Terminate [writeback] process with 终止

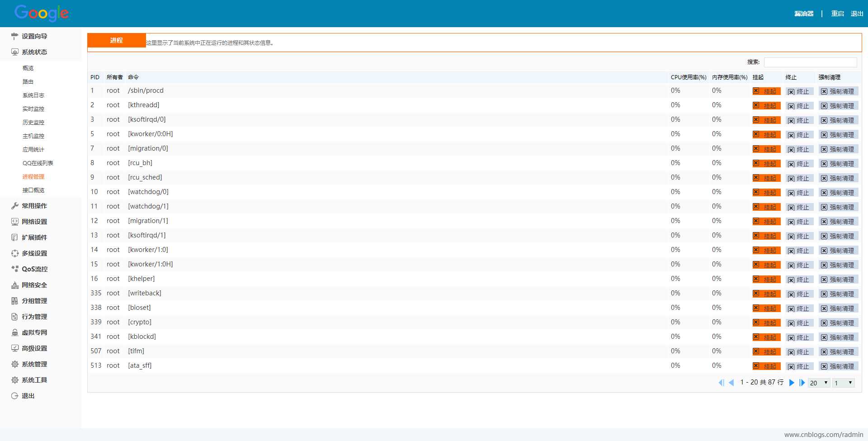pos(799,294)
